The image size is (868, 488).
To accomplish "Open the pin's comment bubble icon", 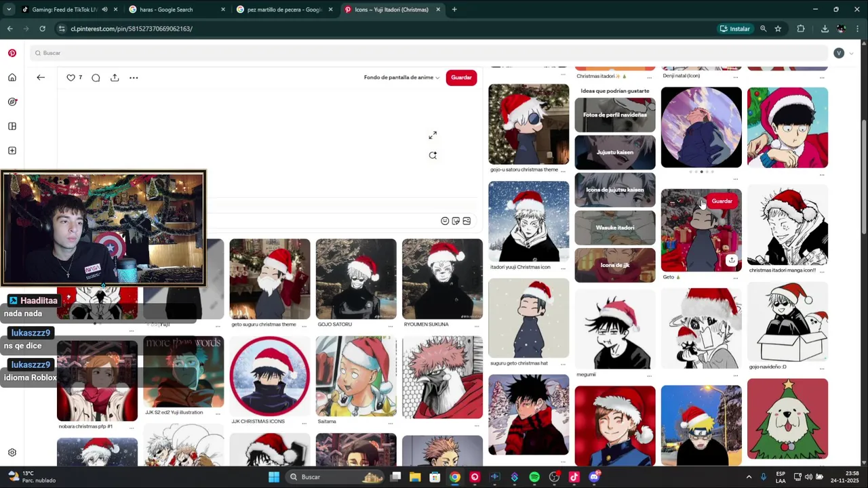I will [96, 77].
